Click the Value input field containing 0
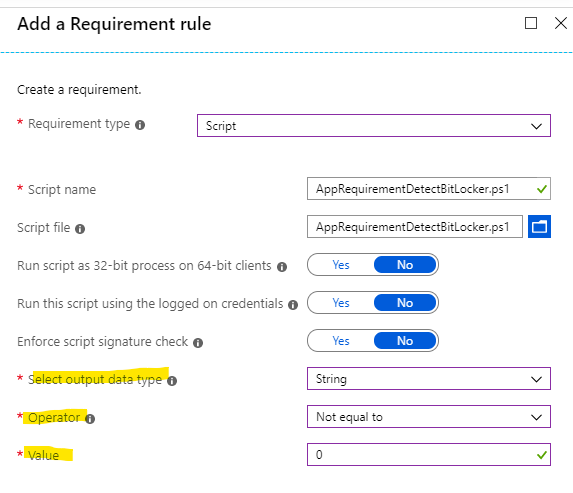Screen dimensions: 573x493 point(429,455)
